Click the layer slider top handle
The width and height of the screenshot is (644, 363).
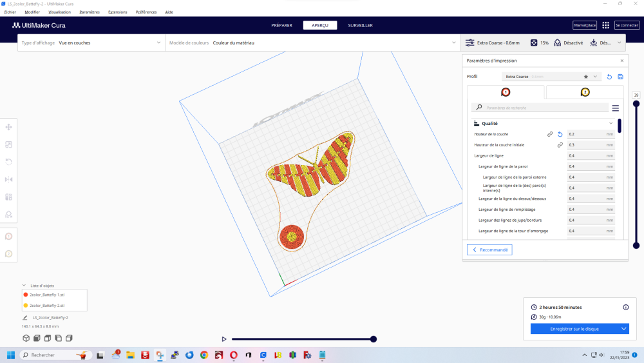click(x=636, y=104)
